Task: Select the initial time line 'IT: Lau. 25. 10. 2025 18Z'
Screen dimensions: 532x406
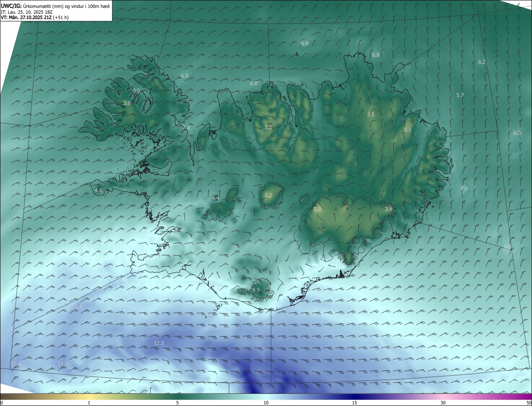Action: tap(27, 12)
